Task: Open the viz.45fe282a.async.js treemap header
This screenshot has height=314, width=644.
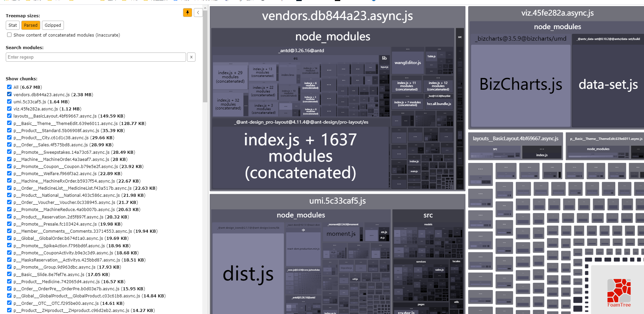Action: (x=557, y=13)
